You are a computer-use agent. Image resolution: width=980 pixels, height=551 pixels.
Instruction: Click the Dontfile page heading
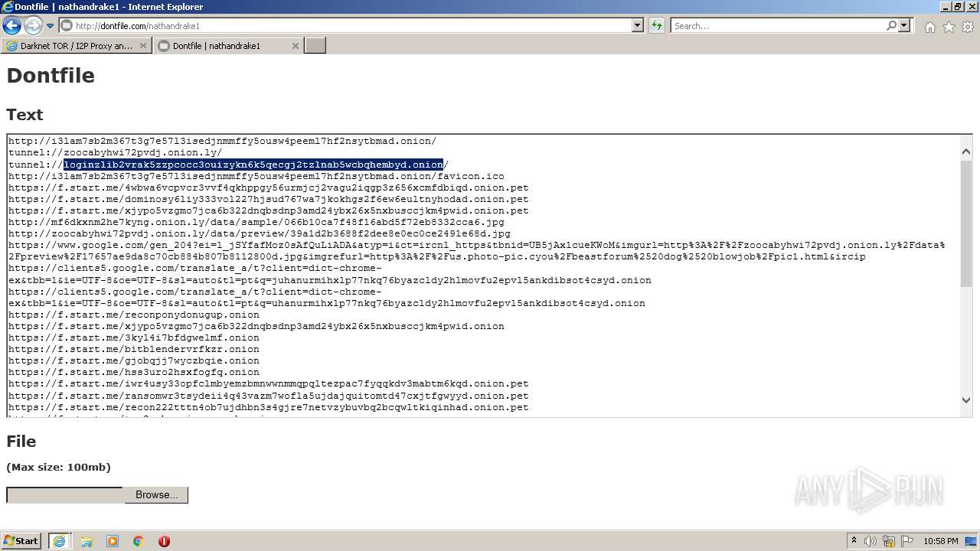point(51,76)
